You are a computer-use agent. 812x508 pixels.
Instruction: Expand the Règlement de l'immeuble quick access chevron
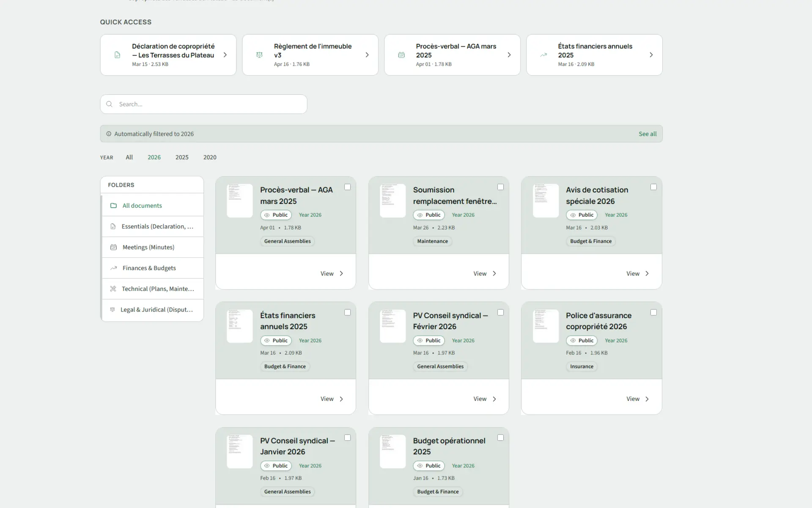(x=367, y=55)
